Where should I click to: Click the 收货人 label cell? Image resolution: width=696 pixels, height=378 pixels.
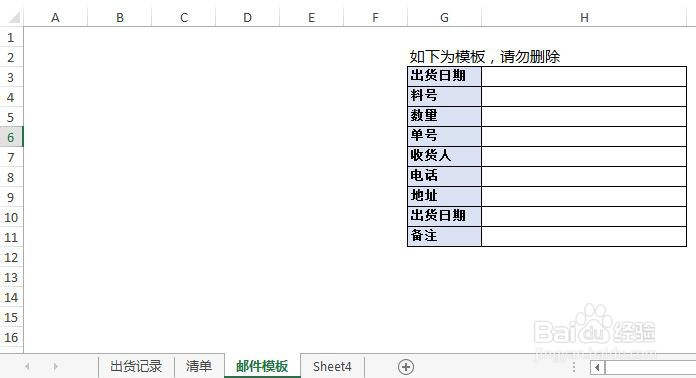(444, 156)
